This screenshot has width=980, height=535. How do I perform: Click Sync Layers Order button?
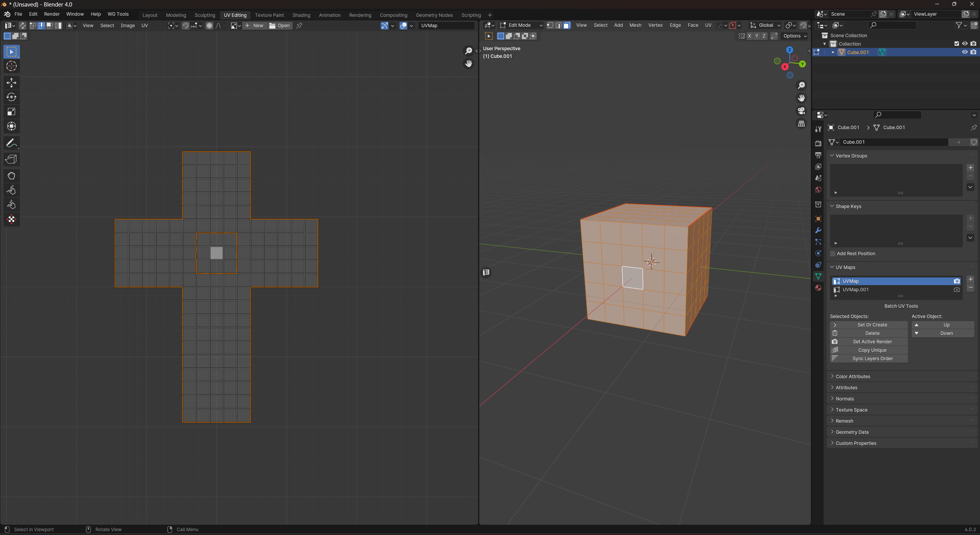click(869, 359)
